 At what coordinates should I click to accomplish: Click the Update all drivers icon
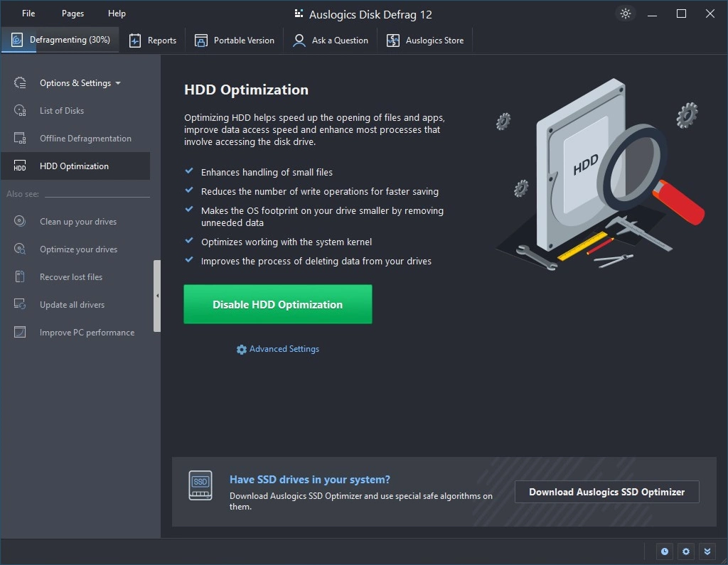[x=20, y=305]
